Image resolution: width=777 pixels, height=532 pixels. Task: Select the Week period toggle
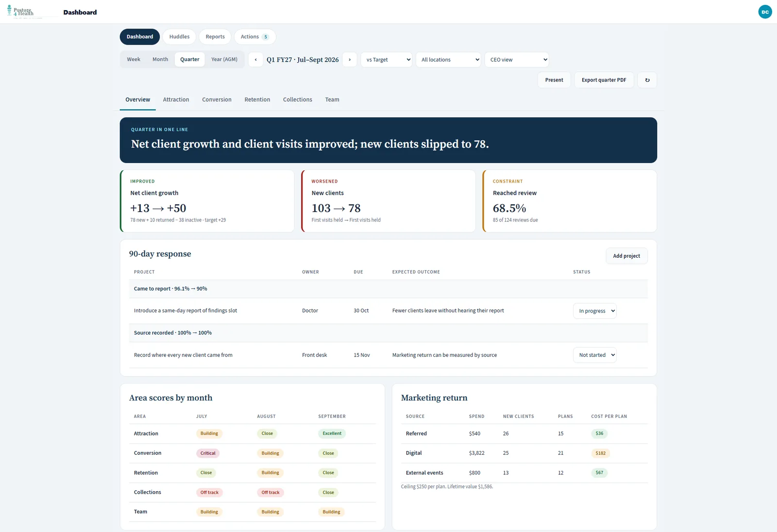tap(134, 59)
